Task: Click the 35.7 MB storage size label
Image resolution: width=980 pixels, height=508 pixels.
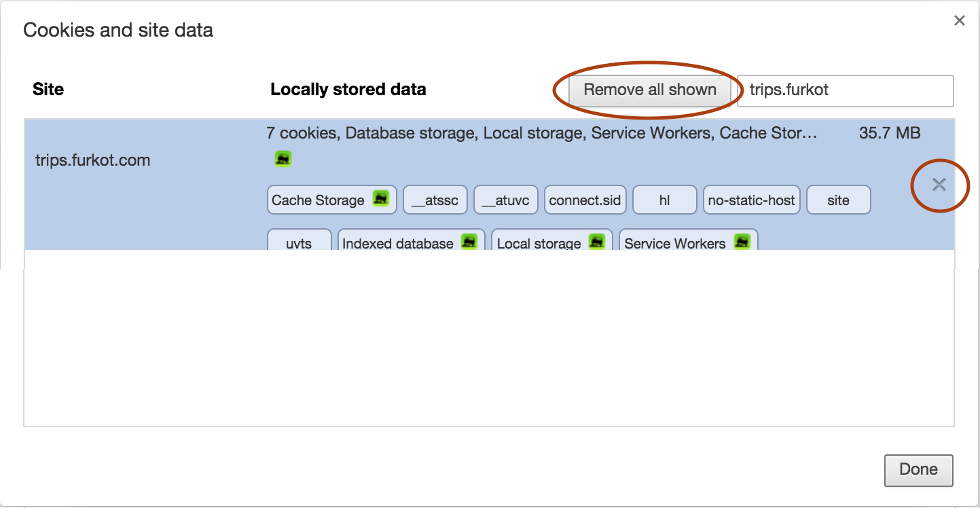Action: click(x=890, y=132)
